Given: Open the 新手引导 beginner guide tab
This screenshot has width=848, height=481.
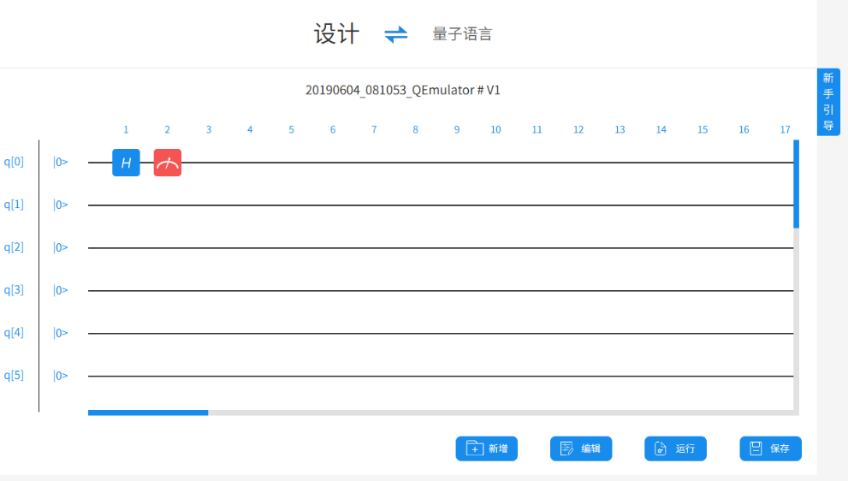Looking at the screenshot, I should pyautogui.click(x=828, y=102).
